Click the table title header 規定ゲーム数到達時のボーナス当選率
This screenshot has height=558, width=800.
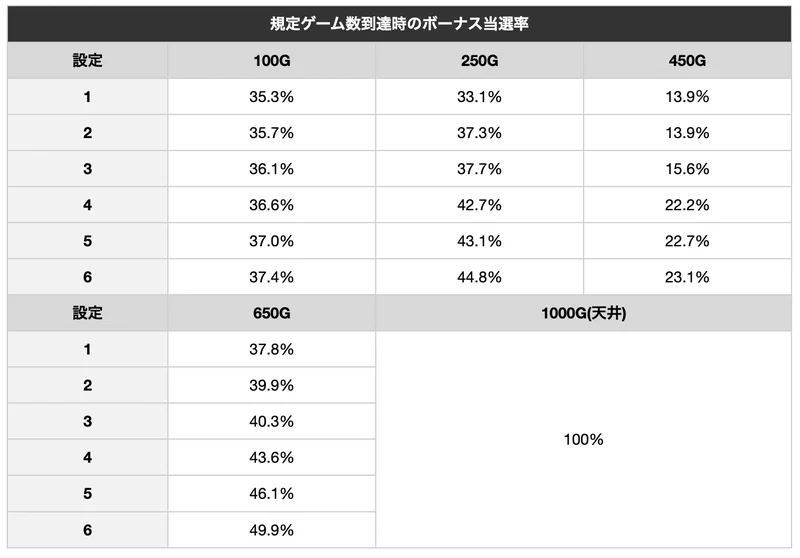pos(399,24)
